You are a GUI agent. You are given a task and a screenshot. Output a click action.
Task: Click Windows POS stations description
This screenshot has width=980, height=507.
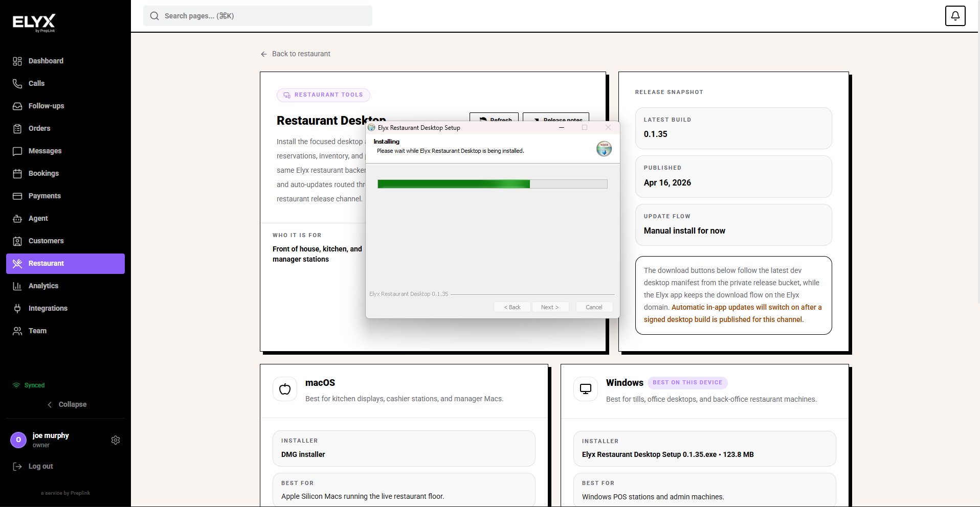point(653,497)
